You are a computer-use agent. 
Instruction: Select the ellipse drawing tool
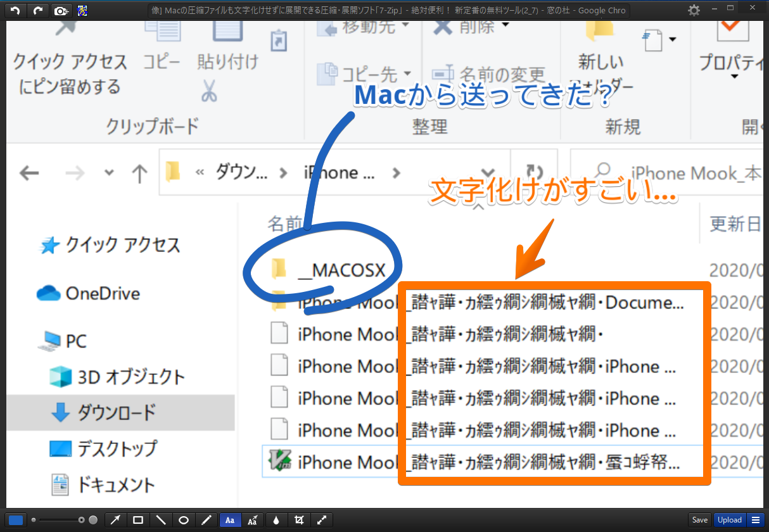coord(184,519)
